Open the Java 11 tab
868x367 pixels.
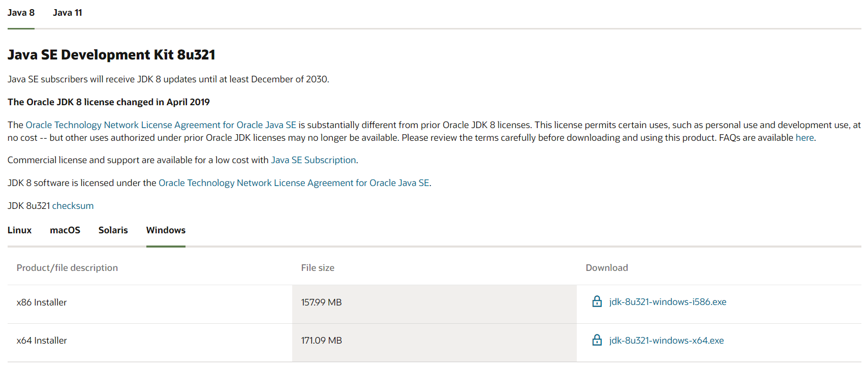68,13
